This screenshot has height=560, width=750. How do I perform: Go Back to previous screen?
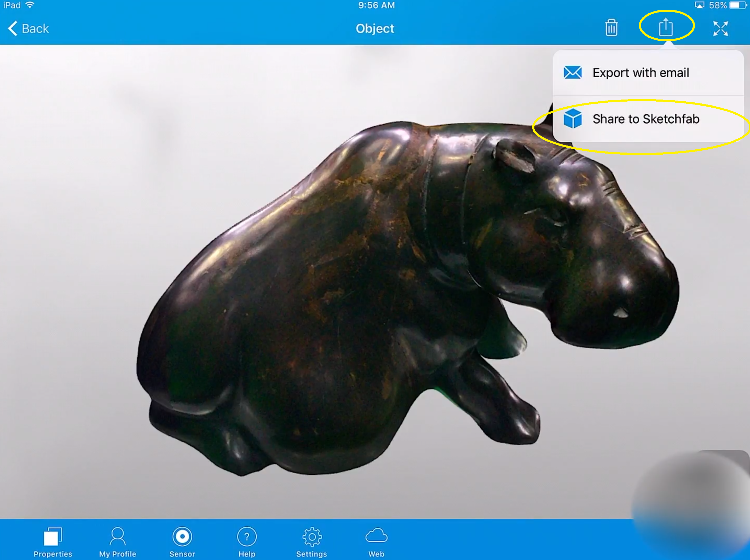coord(35,28)
